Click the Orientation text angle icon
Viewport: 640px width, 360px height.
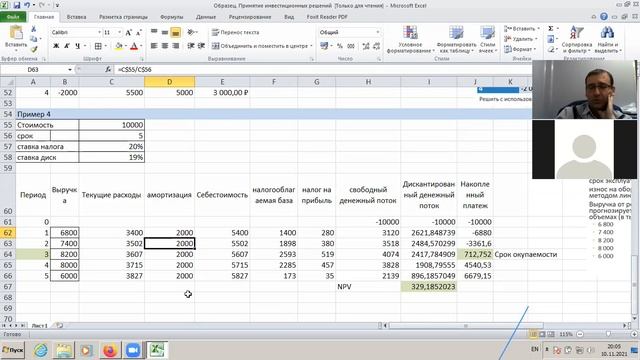point(190,32)
